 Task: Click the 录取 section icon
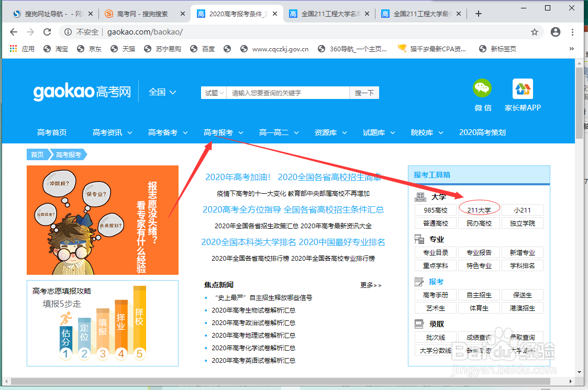419,324
